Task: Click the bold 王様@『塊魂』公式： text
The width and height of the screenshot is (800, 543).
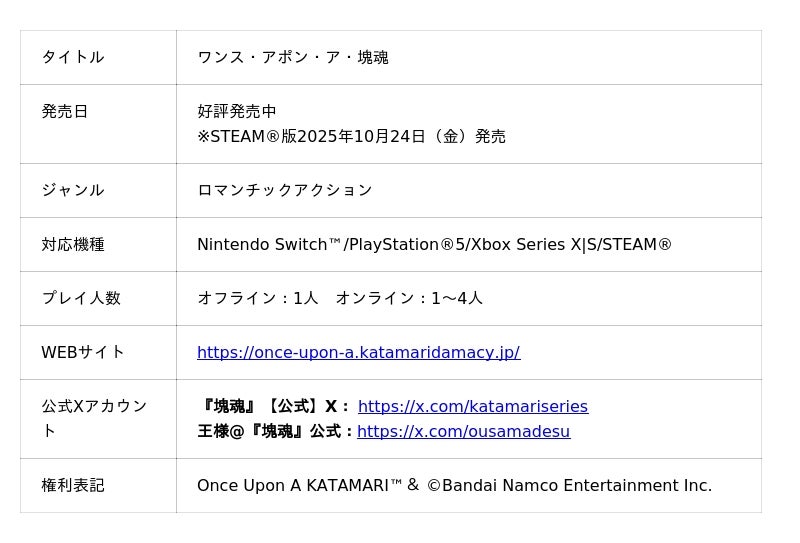Action: (275, 431)
